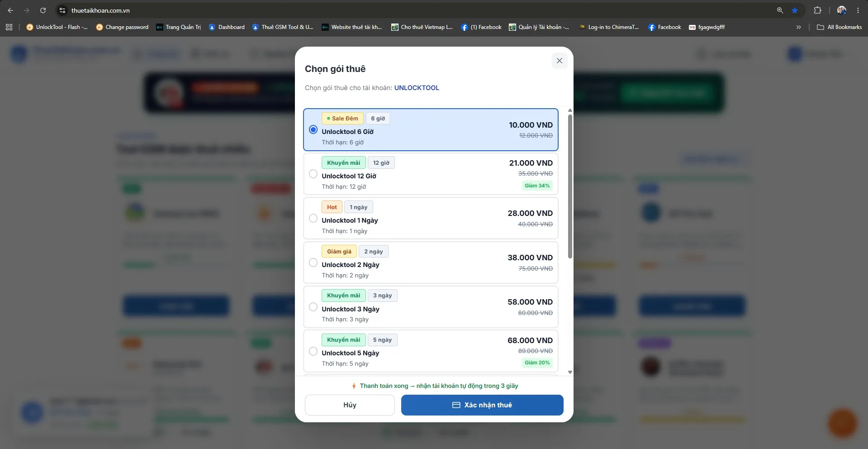Screen dimensions: 868x449
Task: Go forward with the browser arrow
Action: click(27, 10)
